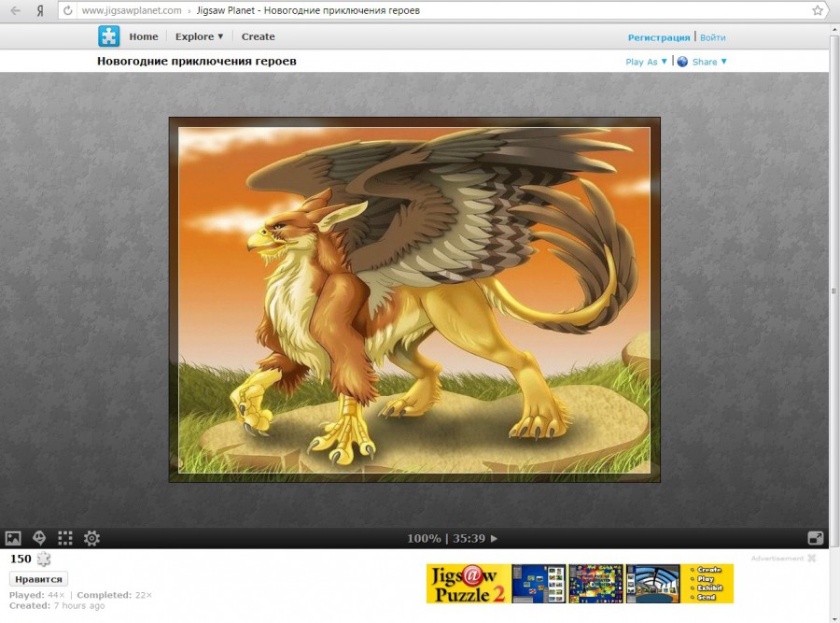This screenshot has height=623, width=840.
Task: Click the title Новогодние приключения героев
Action: [197, 61]
